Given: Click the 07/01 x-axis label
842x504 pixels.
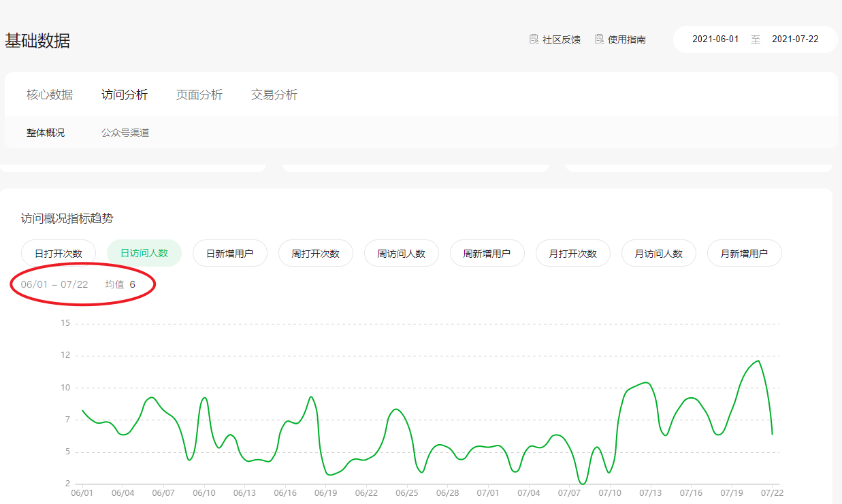Looking at the screenshot, I should 488,492.
